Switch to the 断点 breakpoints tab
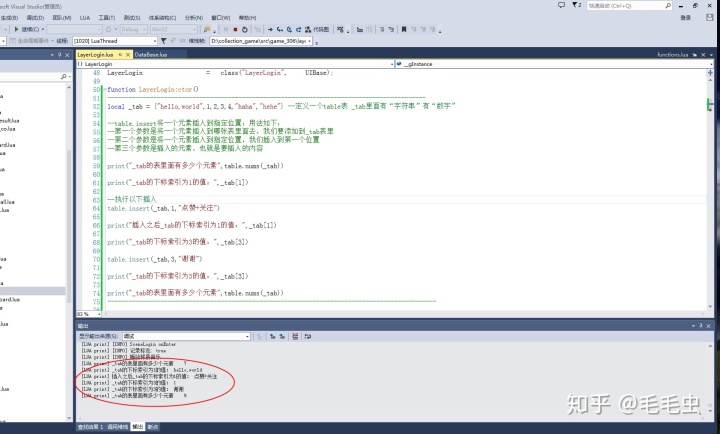Viewport: 720px width, 434px height. click(153, 427)
